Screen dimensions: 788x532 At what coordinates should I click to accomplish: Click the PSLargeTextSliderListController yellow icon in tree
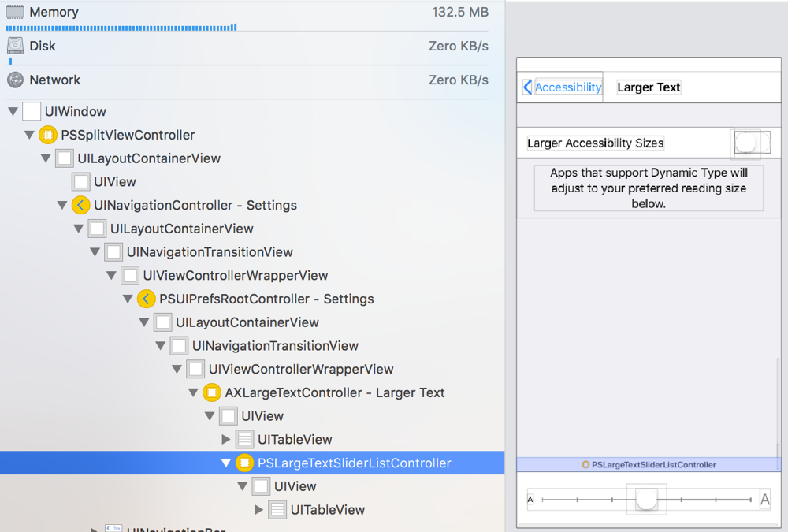(x=244, y=463)
